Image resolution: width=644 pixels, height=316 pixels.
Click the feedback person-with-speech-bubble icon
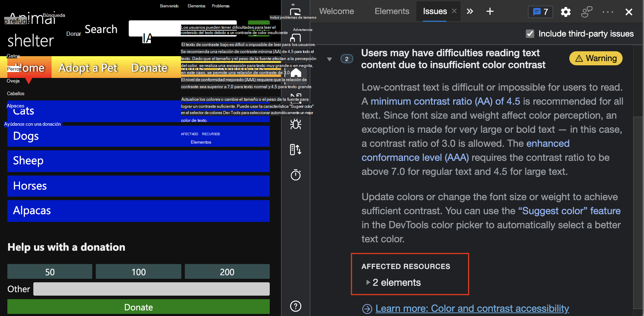[586, 12]
